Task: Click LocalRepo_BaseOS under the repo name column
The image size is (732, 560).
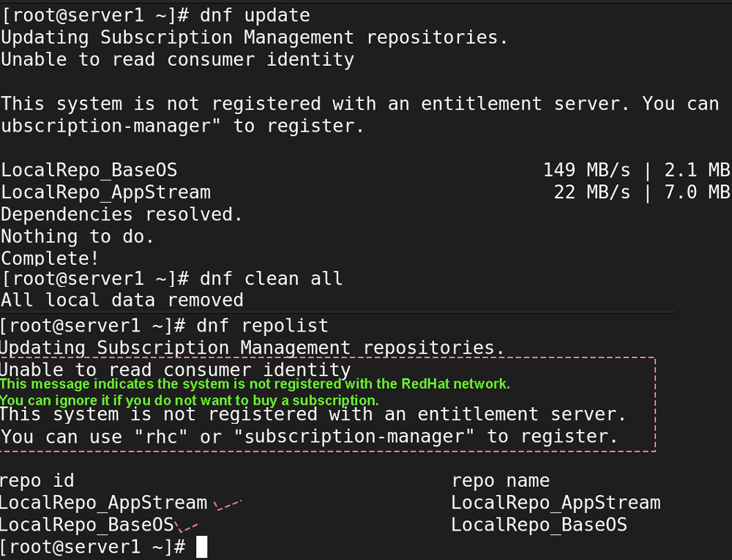Action: coord(539,525)
